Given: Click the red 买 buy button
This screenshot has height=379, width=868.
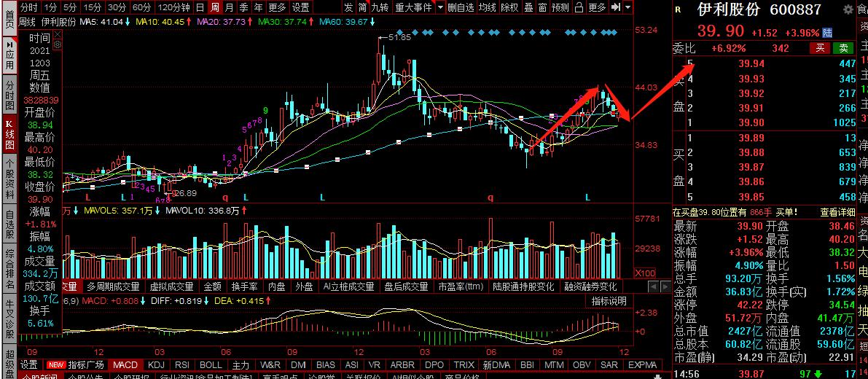Looking at the screenshot, I should [820, 48].
